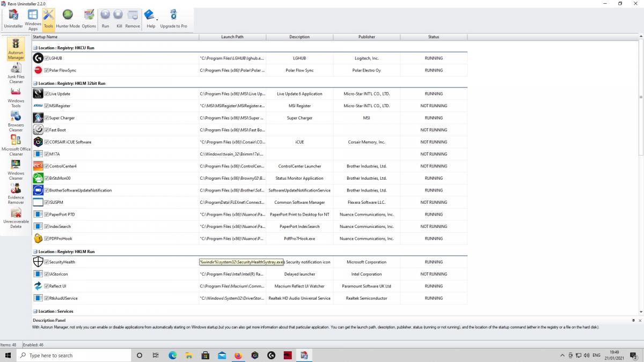Select the PaperPort PTD entry
The width and height of the screenshot is (644, 362).
250,215
